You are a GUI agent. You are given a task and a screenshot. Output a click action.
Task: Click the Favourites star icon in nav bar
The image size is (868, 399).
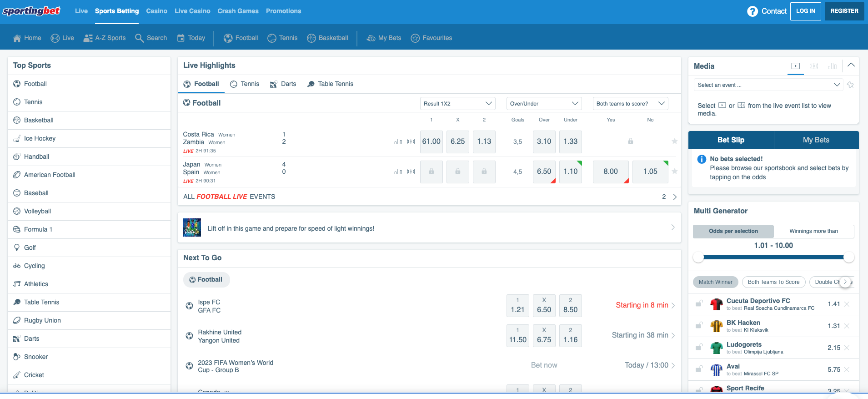tap(415, 38)
